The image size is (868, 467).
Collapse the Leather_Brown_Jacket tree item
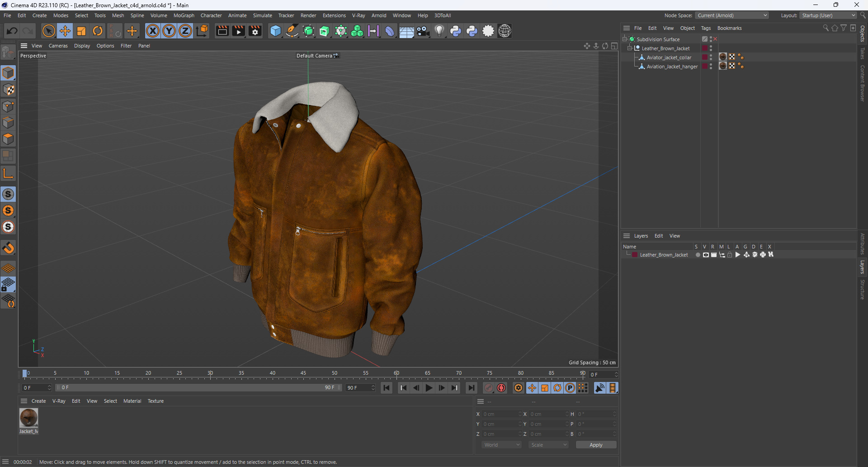[629, 48]
